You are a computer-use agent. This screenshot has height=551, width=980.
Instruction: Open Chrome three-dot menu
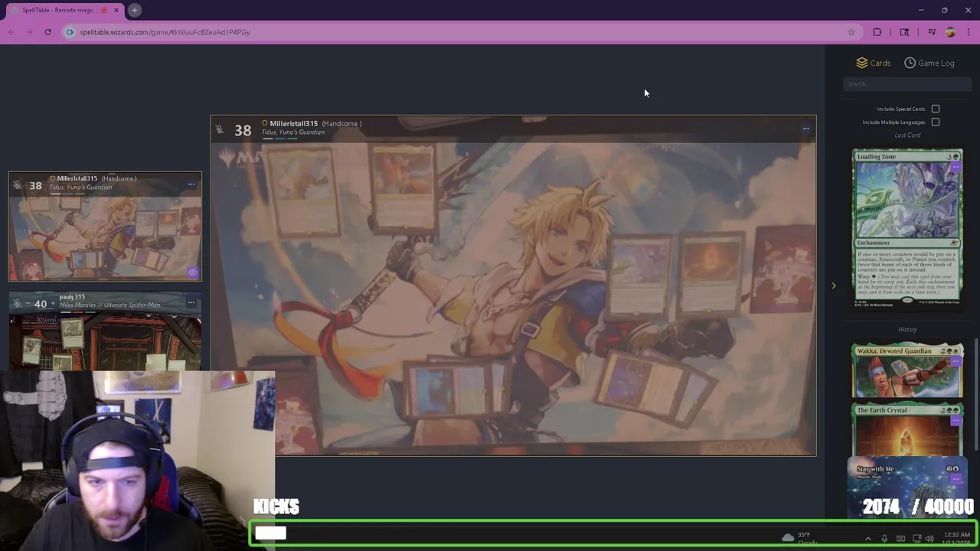coord(969,32)
